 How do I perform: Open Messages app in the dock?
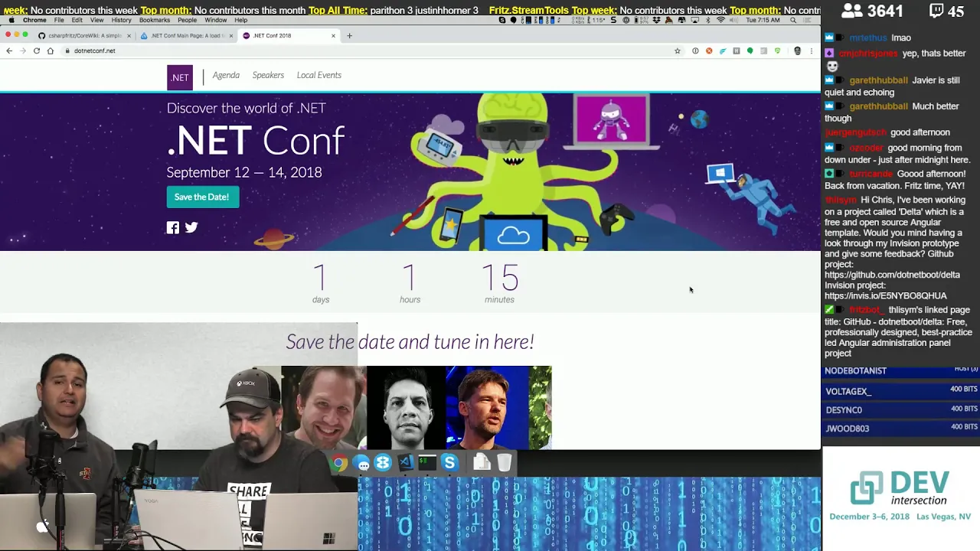coord(361,463)
